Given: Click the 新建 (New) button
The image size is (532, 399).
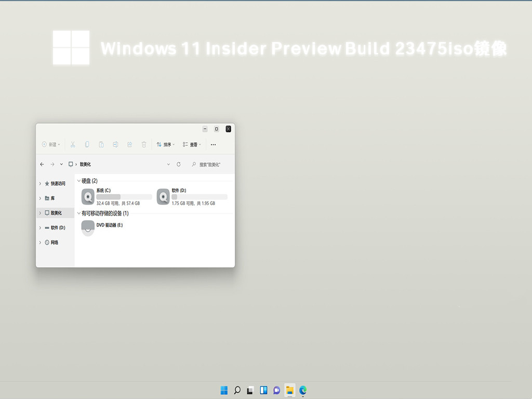Looking at the screenshot, I should [x=50, y=144].
